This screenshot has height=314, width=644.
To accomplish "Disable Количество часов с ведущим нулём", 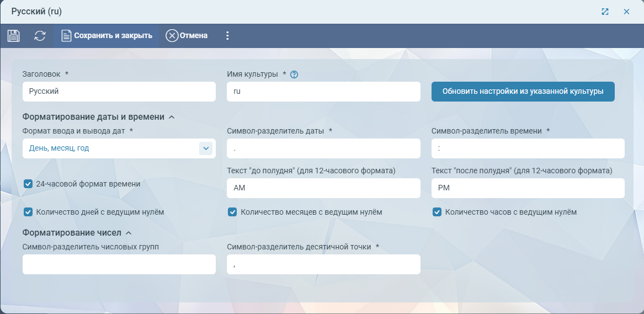I will pyautogui.click(x=437, y=212).
